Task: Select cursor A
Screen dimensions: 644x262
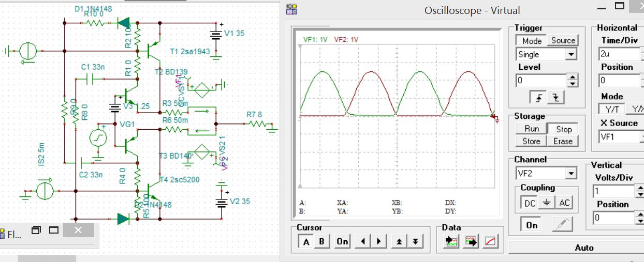Action: tap(306, 241)
